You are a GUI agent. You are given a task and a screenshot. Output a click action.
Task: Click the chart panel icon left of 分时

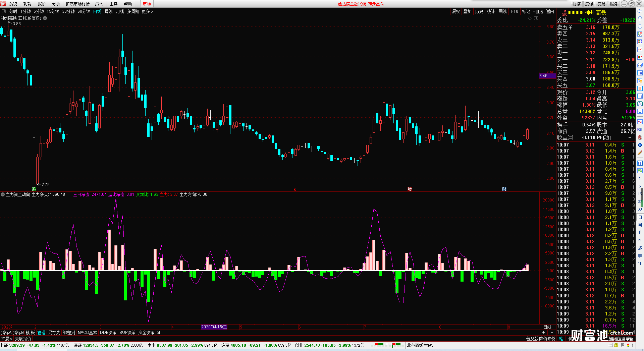pos(4,11)
